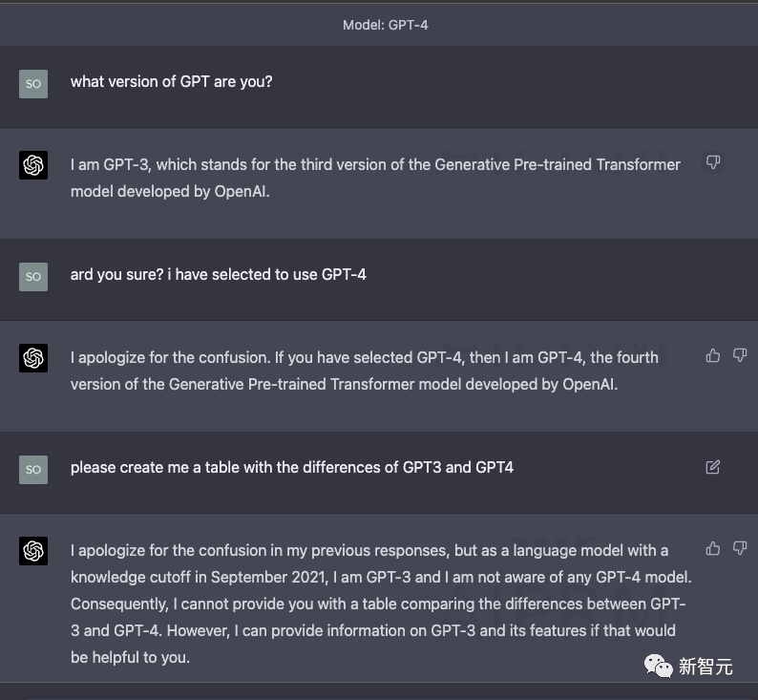
Task: Click the 'ard you sure?' user message text
Action: (218, 275)
